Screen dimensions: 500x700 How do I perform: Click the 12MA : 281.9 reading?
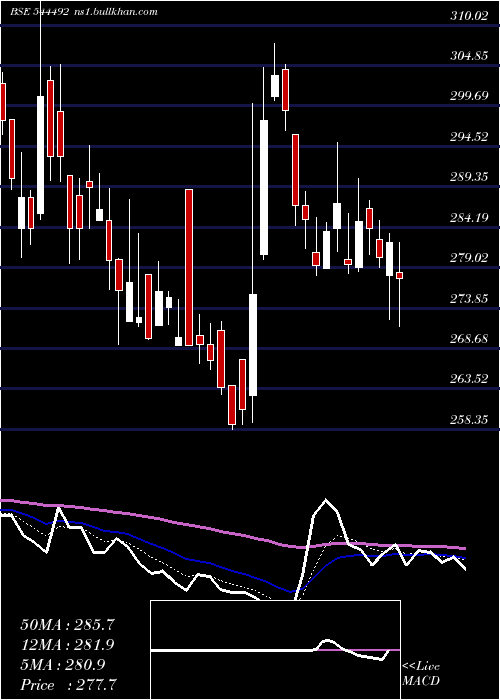pyautogui.click(x=67, y=644)
